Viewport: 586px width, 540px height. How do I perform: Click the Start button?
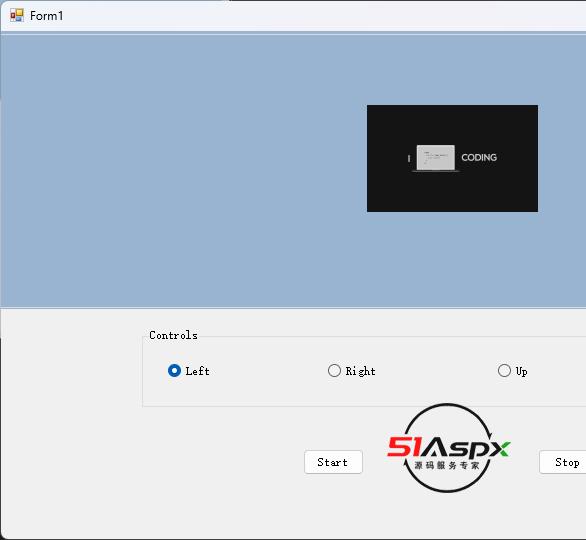click(x=333, y=462)
